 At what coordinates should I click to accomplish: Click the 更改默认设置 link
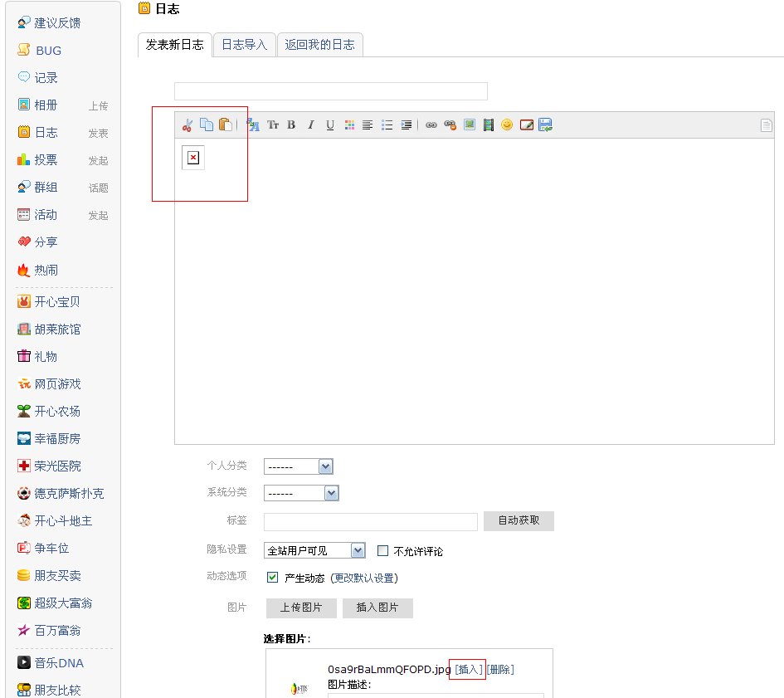pos(364,578)
